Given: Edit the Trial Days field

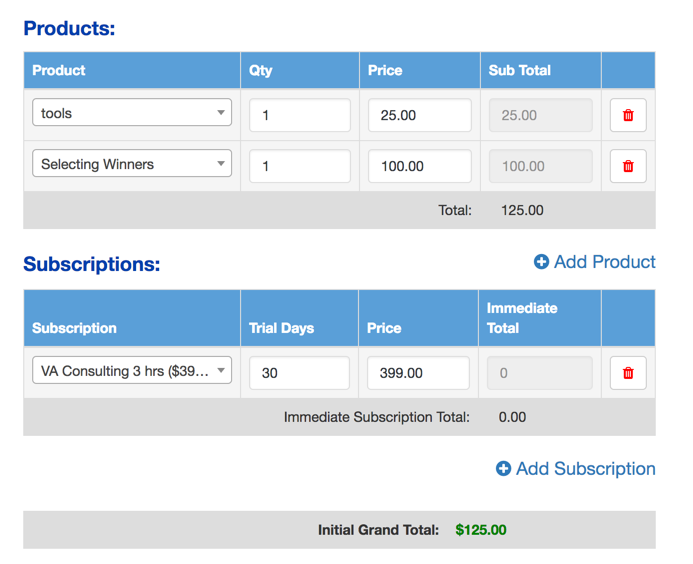Looking at the screenshot, I should pyautogui.click(x=299, y=373).
